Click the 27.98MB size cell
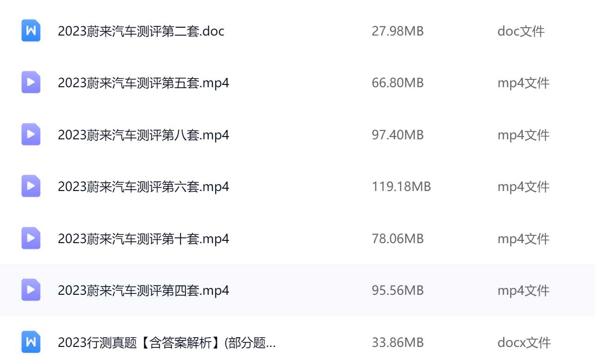This screenshot has height=364, width=595. (x=397, y=31)
